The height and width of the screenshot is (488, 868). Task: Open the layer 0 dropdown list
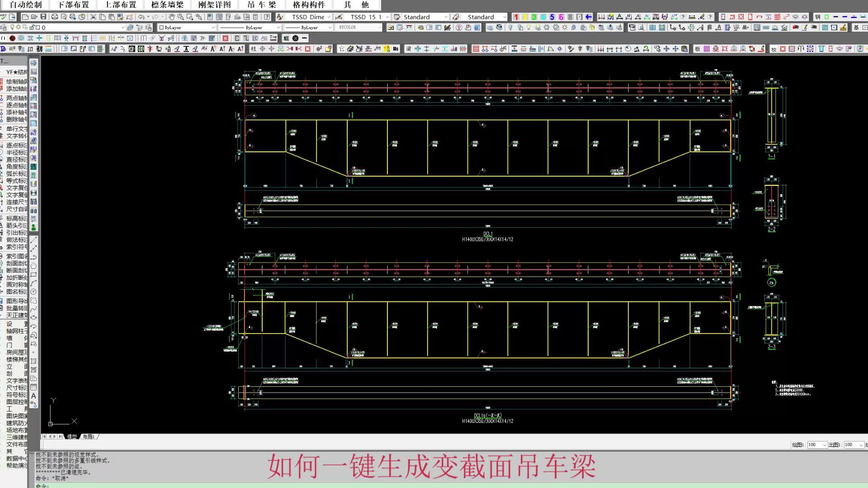(x=122, y=27)
